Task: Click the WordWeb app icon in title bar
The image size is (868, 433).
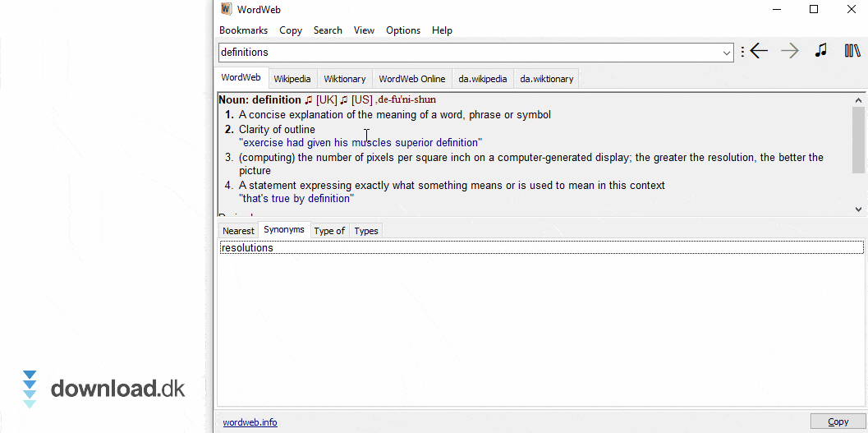Action: (227, 9)
